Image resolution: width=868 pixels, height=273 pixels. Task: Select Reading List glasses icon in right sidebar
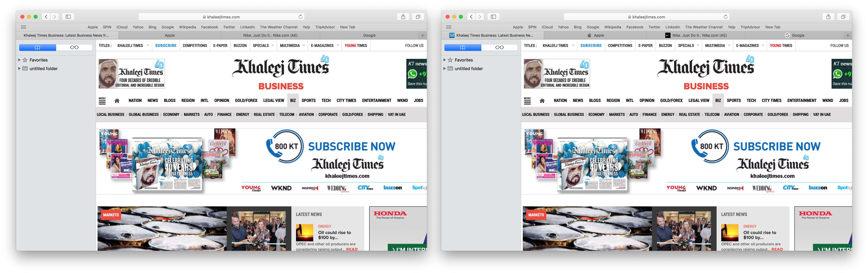499,48
